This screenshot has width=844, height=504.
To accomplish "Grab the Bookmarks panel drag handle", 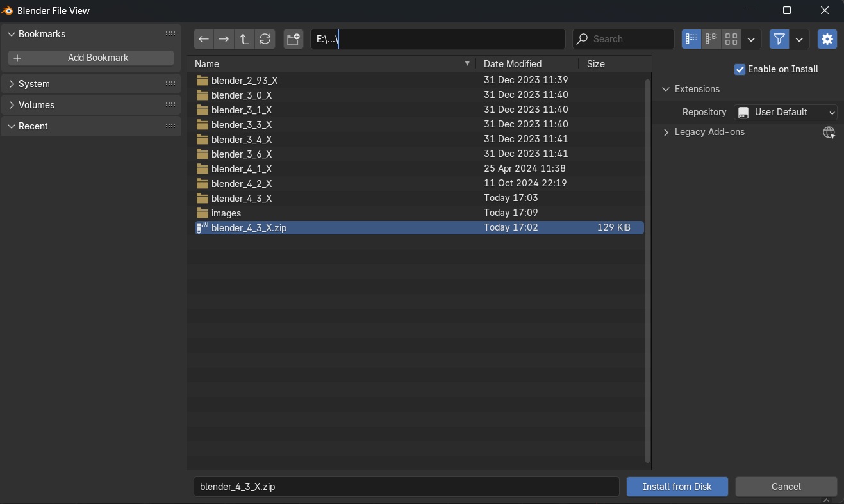I will (170, 33).
